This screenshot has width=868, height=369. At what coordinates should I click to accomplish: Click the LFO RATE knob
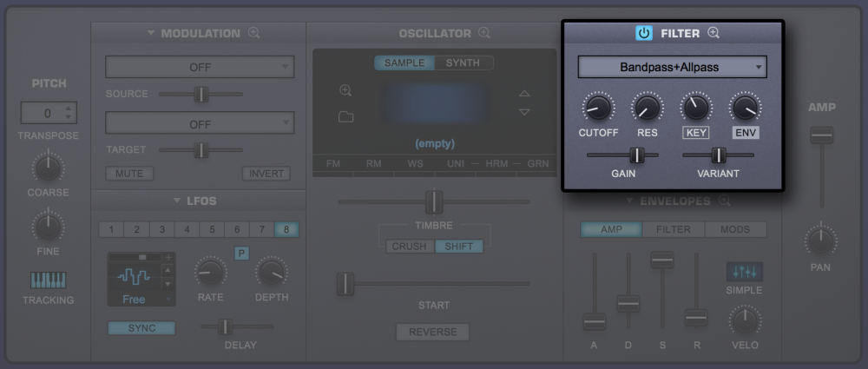click(x=210, y=273)
